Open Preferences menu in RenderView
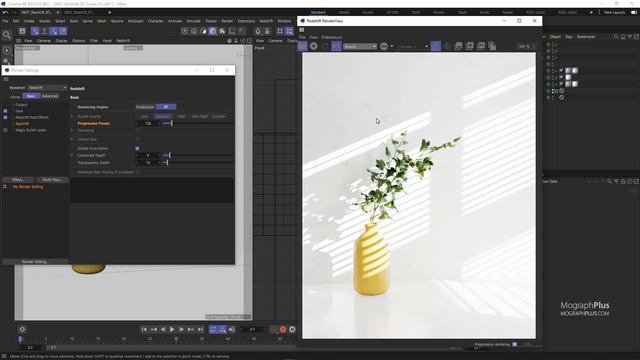 click(331, 37)
